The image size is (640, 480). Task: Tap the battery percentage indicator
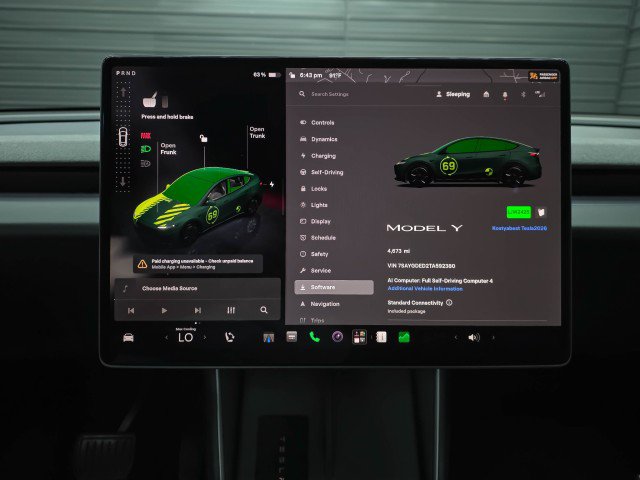click(267, 75)
